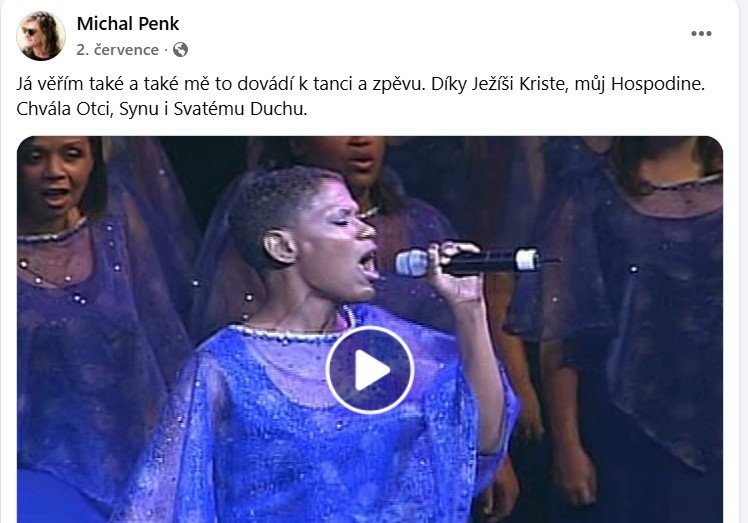Click the choir woman's face at video left
This screenshot has height=523, width=748.
coord(55,181)
